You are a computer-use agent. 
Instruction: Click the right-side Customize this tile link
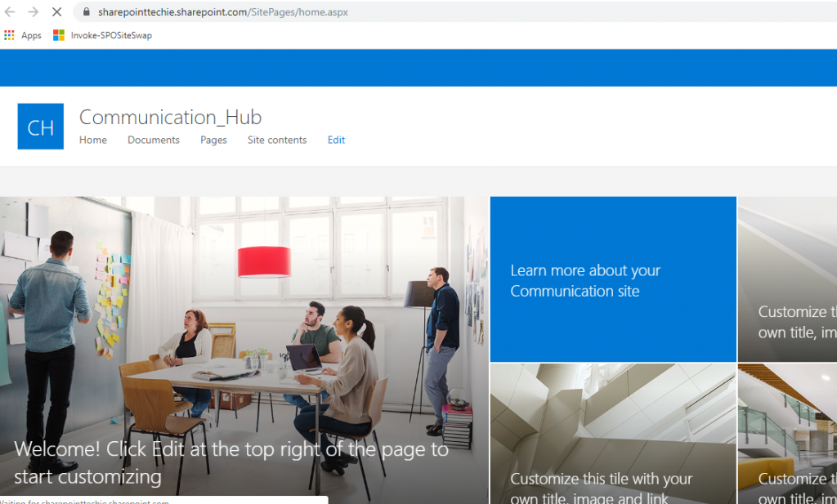[787, 322]
